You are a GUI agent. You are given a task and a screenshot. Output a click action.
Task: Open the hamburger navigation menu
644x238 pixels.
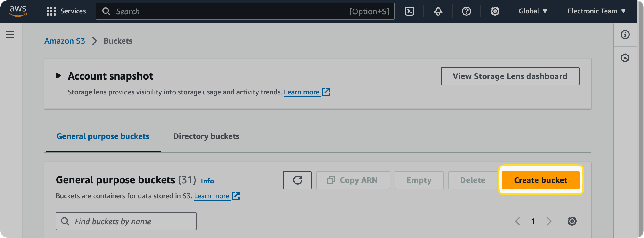(10, 34)
